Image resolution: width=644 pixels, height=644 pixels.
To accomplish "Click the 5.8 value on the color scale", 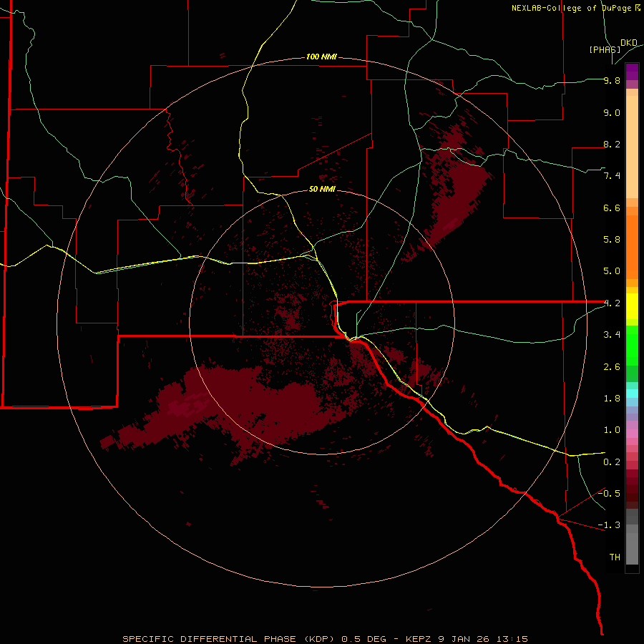I will (612, 240).
